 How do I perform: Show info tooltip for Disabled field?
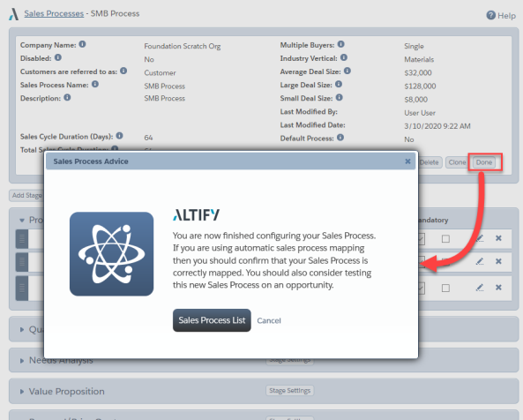[x=58, y=57]
